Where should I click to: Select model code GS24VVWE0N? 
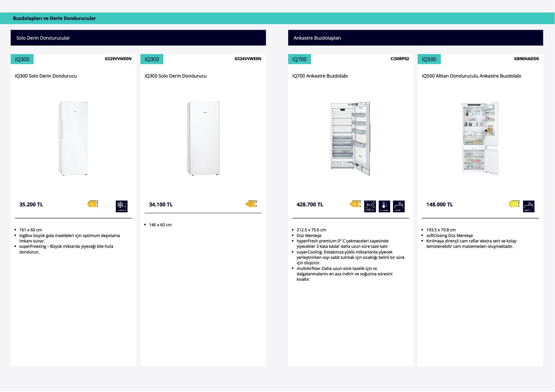248,59
